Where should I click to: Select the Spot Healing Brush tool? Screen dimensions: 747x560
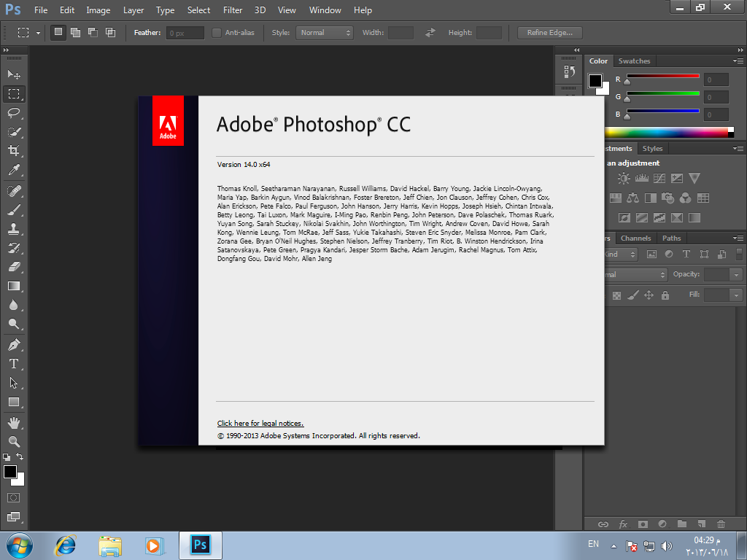14,191
